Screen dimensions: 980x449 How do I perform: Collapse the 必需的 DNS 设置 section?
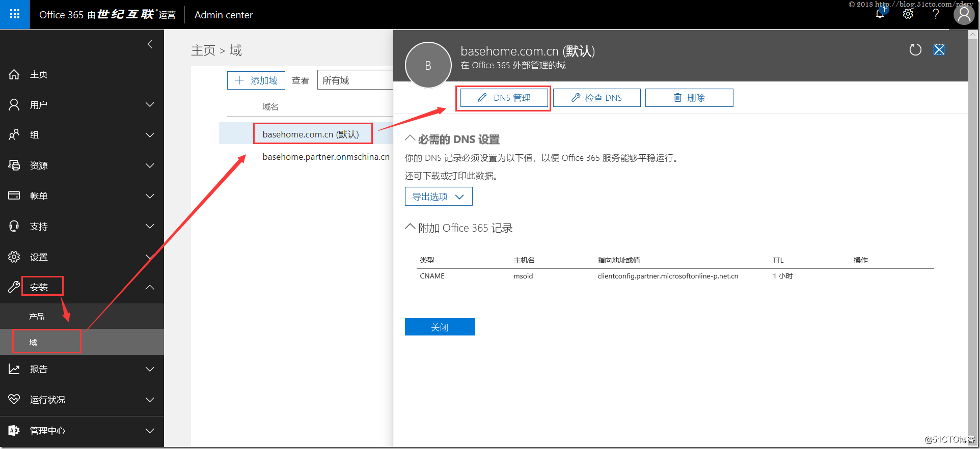click(x=410, y=138)
